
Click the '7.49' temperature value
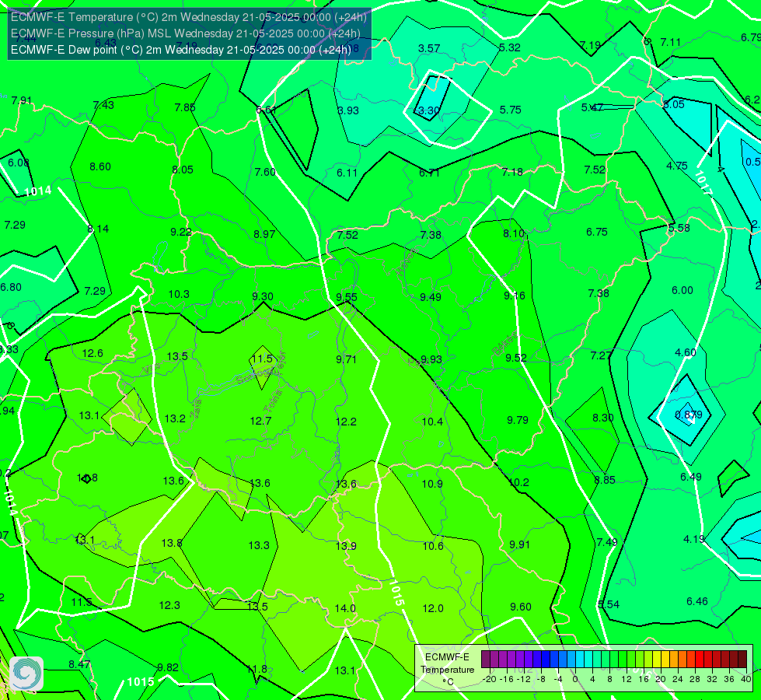pos(607,542)
